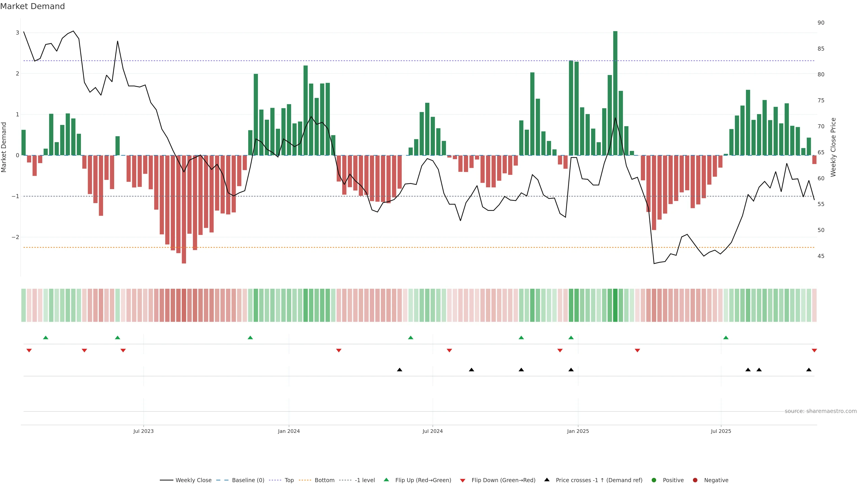Click the Market Demand chart title
The image size is (868, 488).
32,6
